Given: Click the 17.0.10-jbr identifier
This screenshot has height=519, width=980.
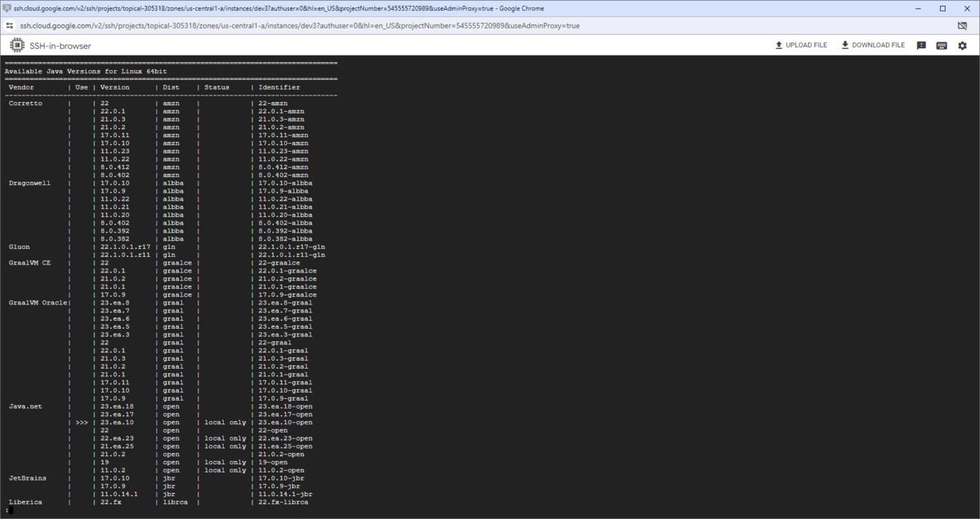Looking at the screenshot, I should click(x=282, y=478).
